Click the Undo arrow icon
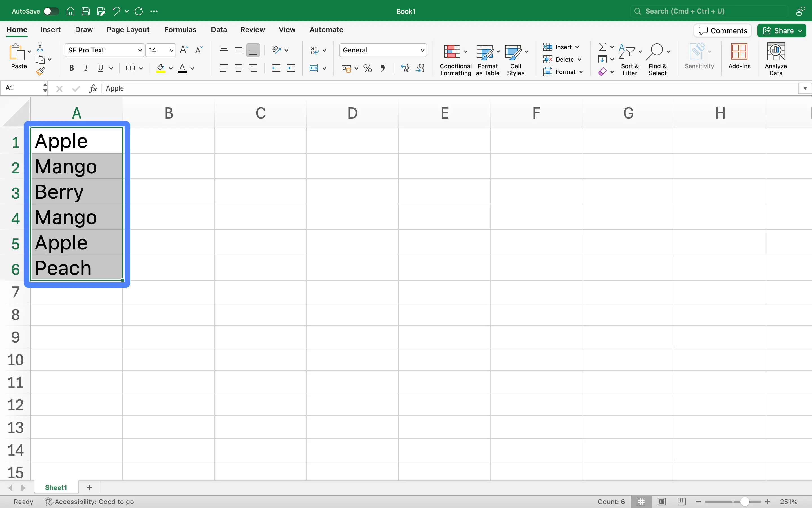Image resolution: width=812 pixels, height=508 pixels. [116, 11]
